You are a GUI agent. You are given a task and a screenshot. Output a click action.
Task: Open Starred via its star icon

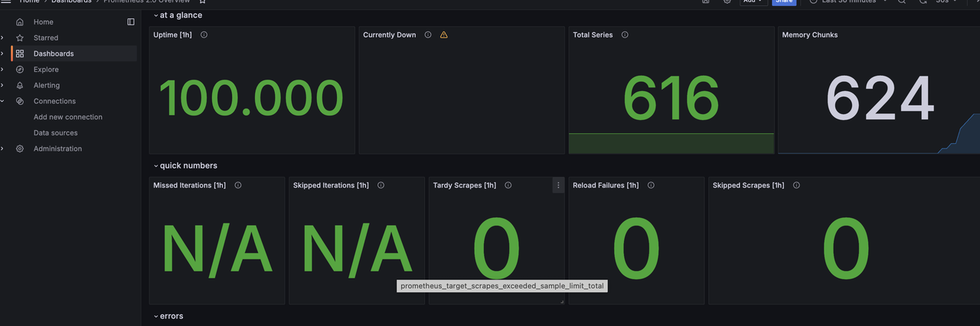(x=20, y=37)
